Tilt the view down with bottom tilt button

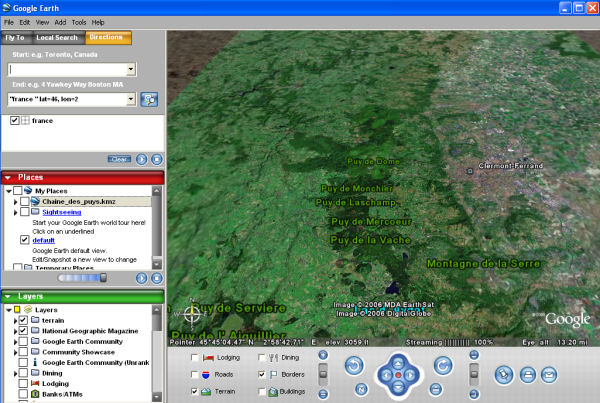point(474,394)
